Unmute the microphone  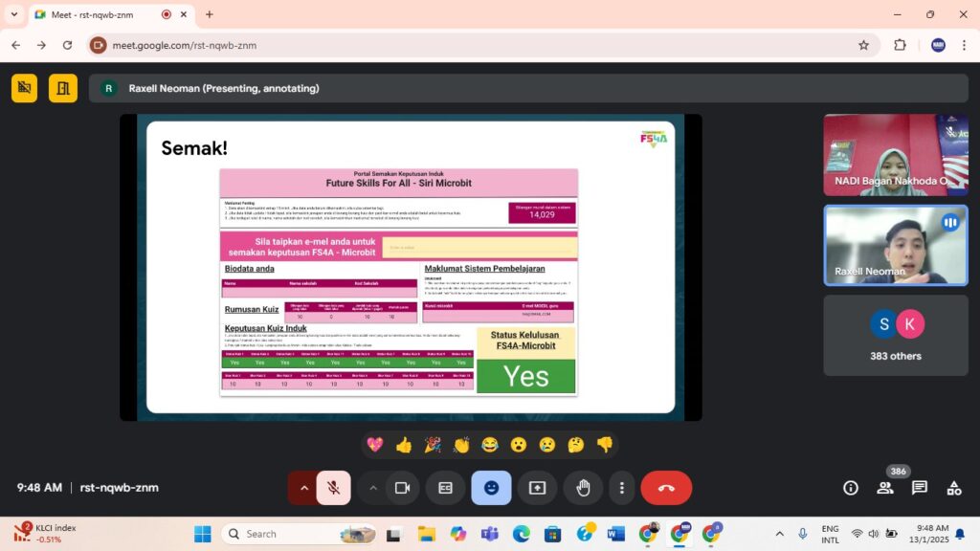[x=334, y=488]
